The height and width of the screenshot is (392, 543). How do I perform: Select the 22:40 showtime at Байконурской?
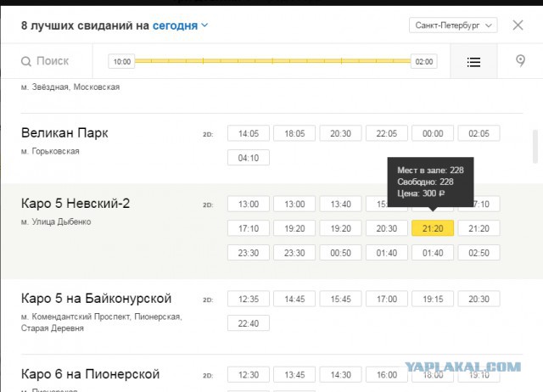click(249, 323)
